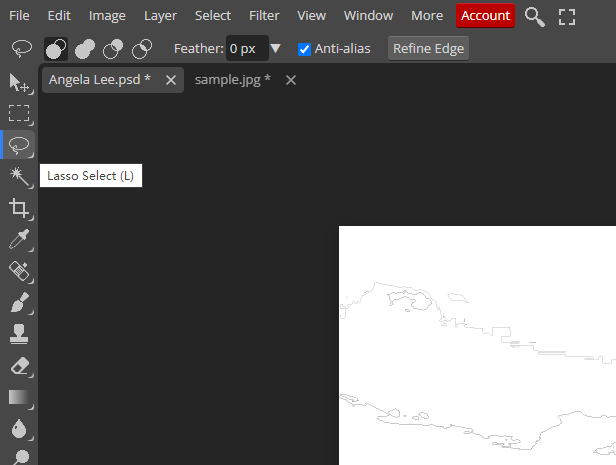
Task: Switch to subtract selection mode
Action: pyautogui.click(x=113, y=49)
